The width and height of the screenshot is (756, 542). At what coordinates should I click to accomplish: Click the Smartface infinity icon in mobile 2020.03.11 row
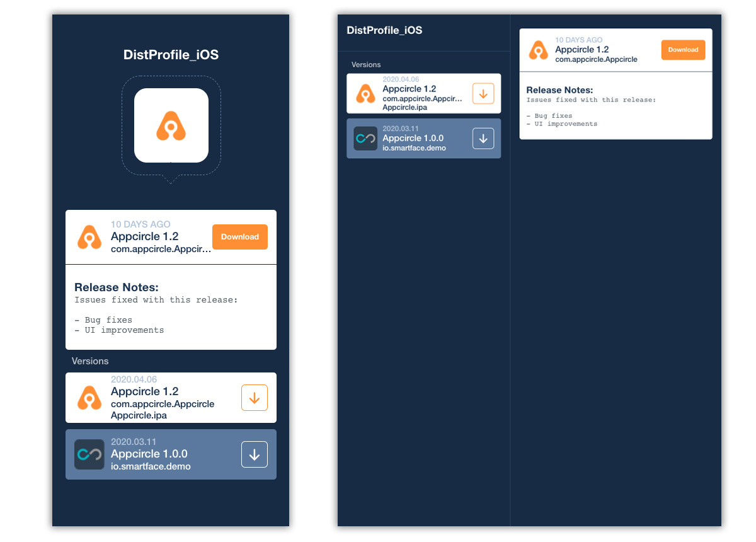point(89,454)
